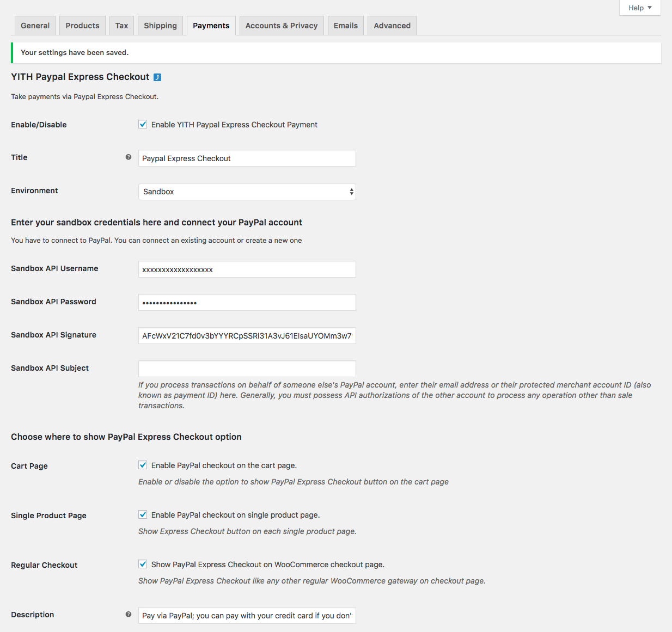Go to the Tax tab
Image resolution: width=672 pixels, height=632 pixels.
122,26
